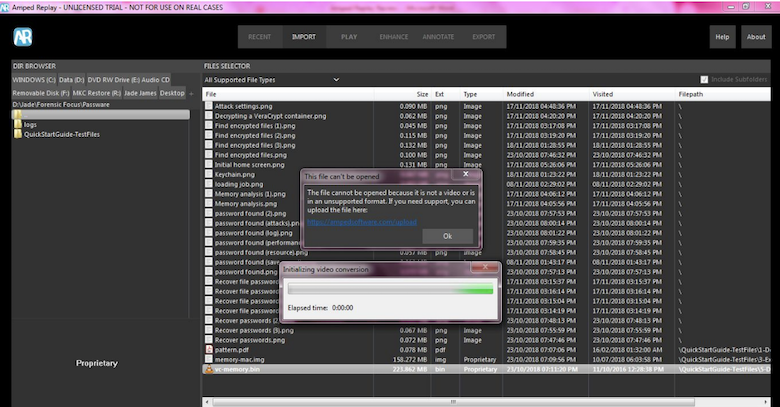Click the small AR icon in the title bar
Viewport: 780px width, 407px height.
5,7
